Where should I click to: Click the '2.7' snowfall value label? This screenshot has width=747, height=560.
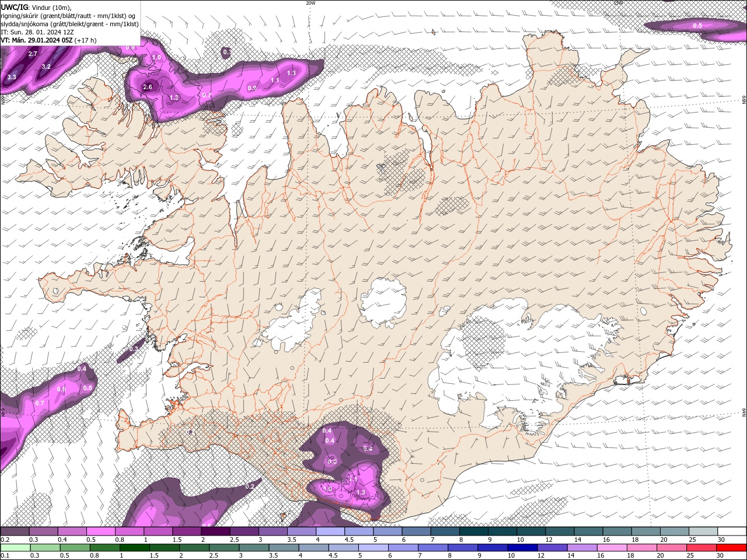[x=33, y=54]
